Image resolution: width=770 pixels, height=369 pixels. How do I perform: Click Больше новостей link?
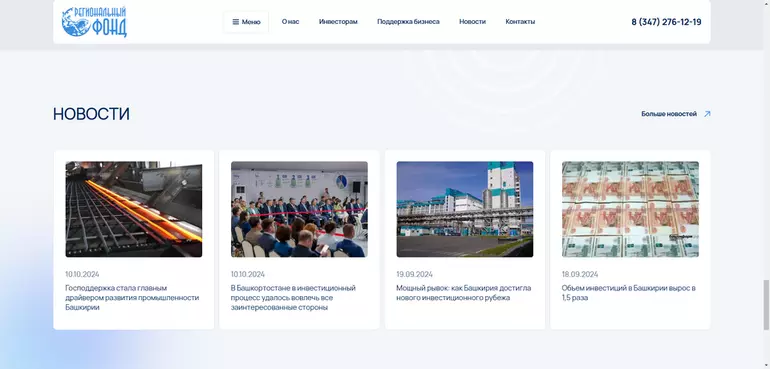[x=669, y=114]
